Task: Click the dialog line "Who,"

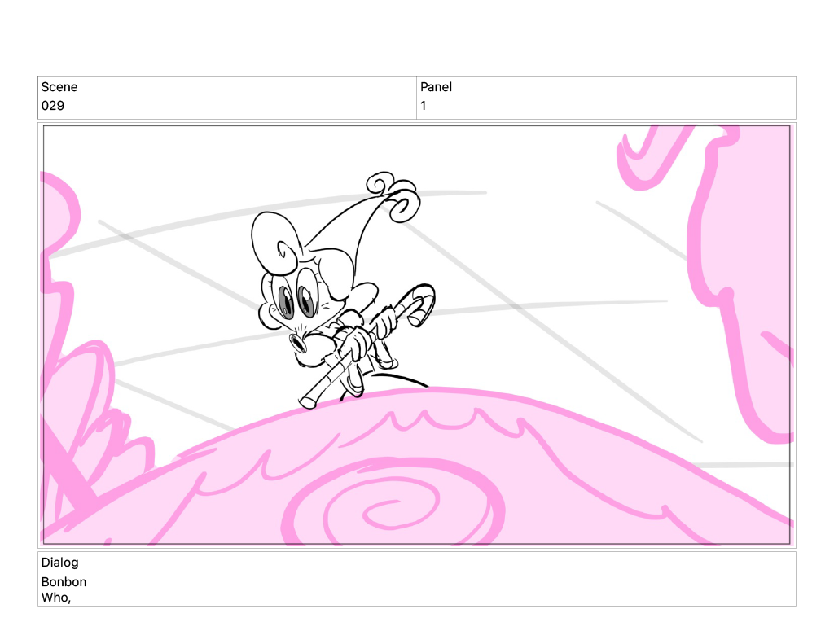Action: click(56, 598)
